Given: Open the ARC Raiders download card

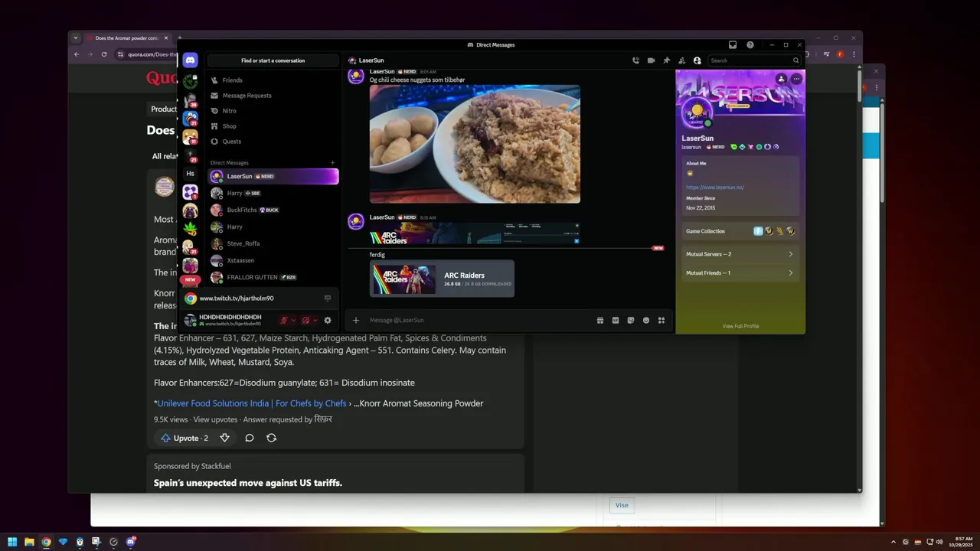Looking at the screenshot, I should 442,279.
